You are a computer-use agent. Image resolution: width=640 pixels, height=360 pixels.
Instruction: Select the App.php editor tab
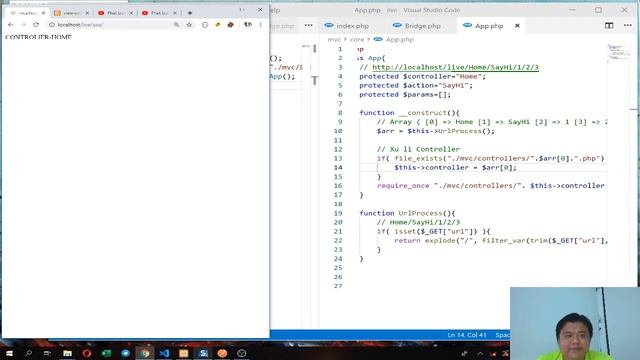pyautogui.click(x=489, y=26)
